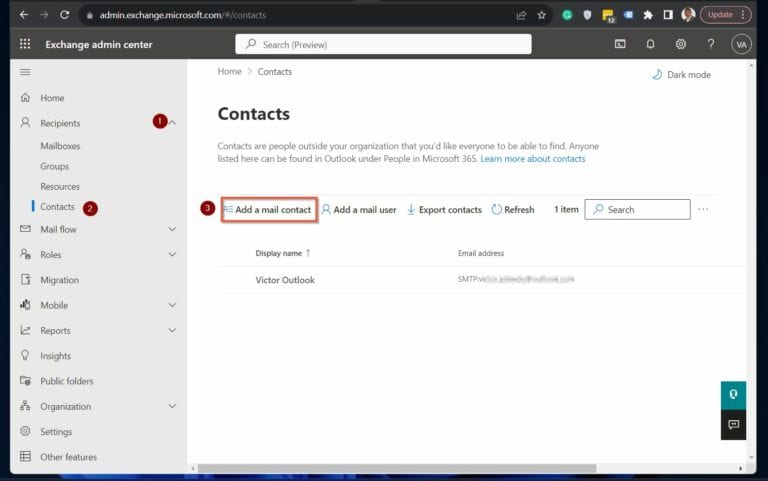The height and width of the screenshot is (481, 768).
Task: Share this page from address bar
Action: (521, 15)
